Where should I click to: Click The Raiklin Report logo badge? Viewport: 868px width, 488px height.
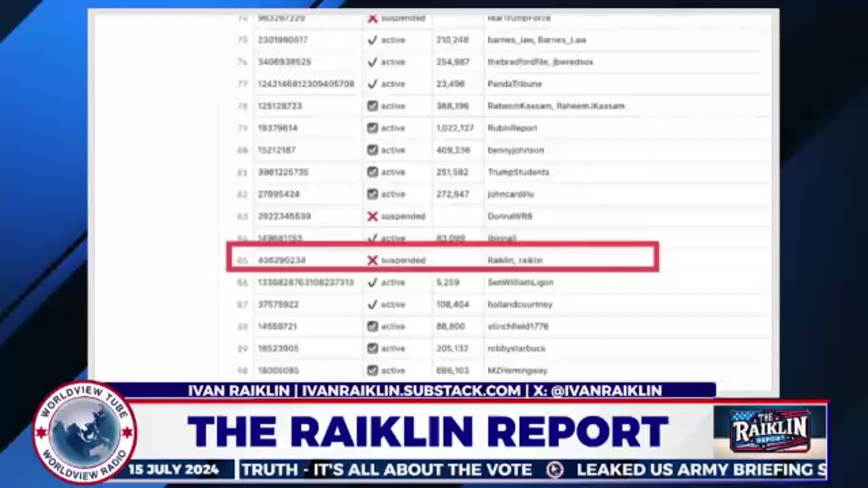pos(770,432)
